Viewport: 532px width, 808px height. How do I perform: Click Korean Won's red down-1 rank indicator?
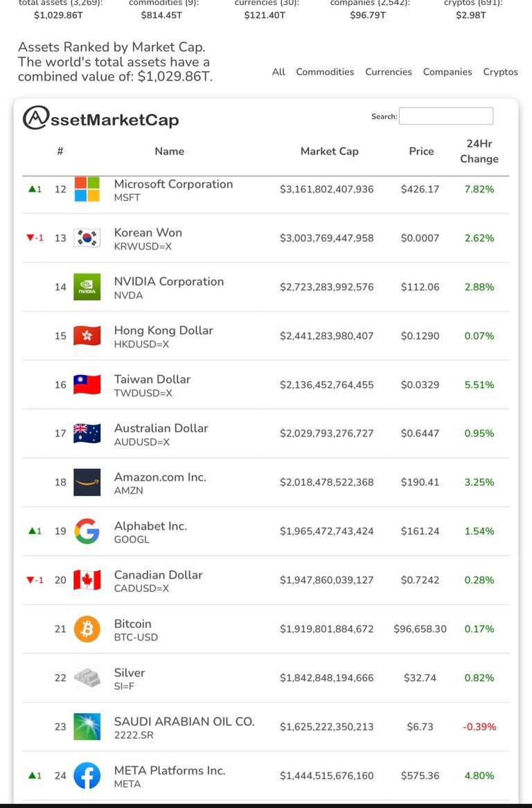point(35,238)
